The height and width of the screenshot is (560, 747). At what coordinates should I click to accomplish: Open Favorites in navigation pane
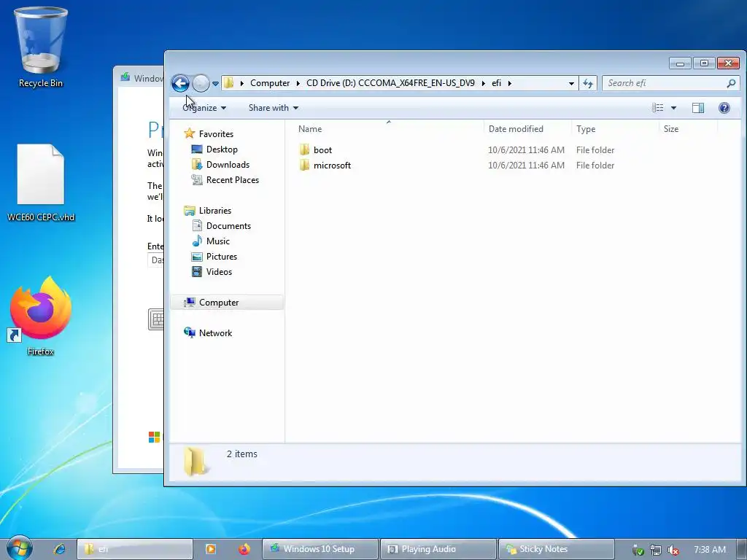(216, 134)
